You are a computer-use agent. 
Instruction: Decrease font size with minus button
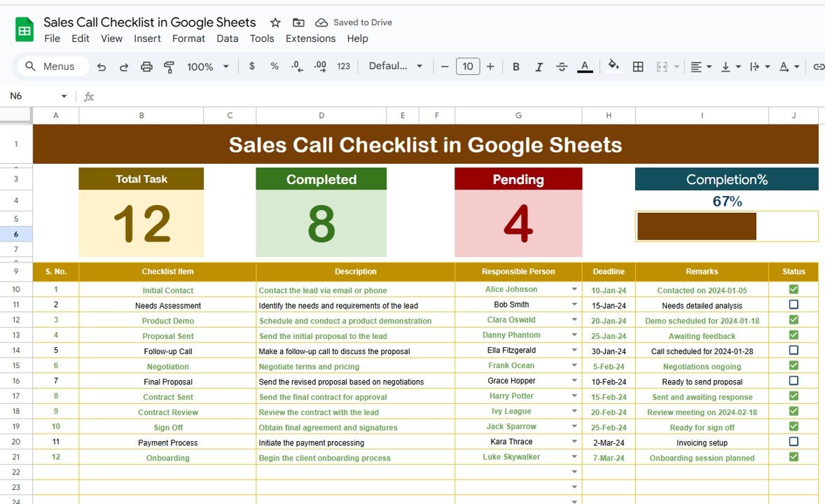point(445,66)
